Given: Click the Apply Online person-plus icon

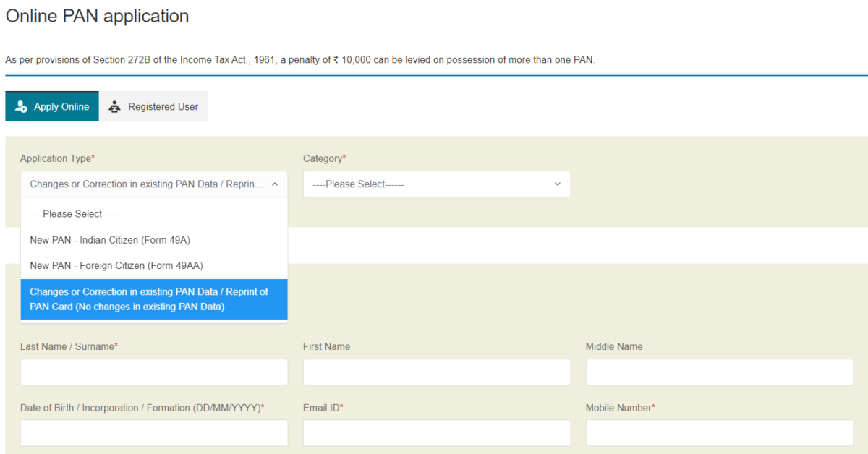Looking at the screenshot, I should point(20,106).
